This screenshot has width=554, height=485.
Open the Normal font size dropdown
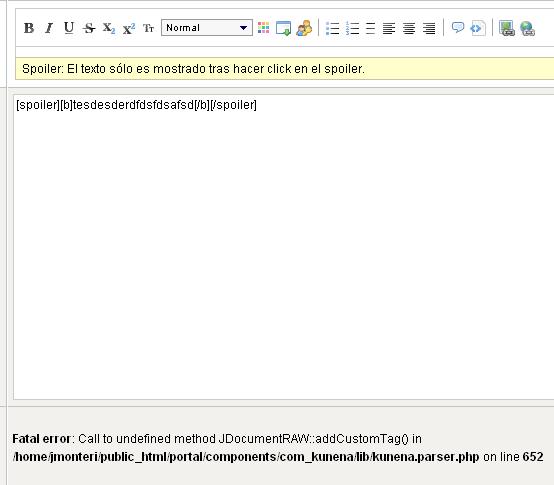click(x=207, y=28)
